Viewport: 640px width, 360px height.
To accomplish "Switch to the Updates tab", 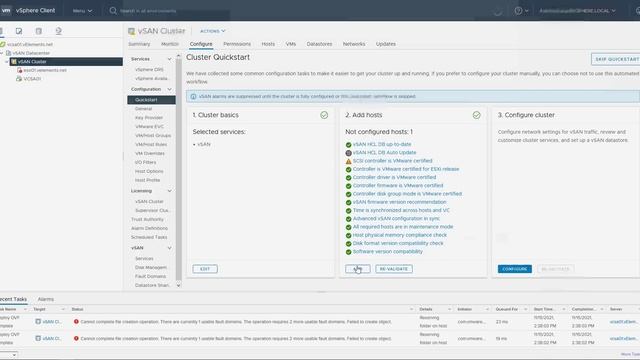I will [x=386, y=44].
